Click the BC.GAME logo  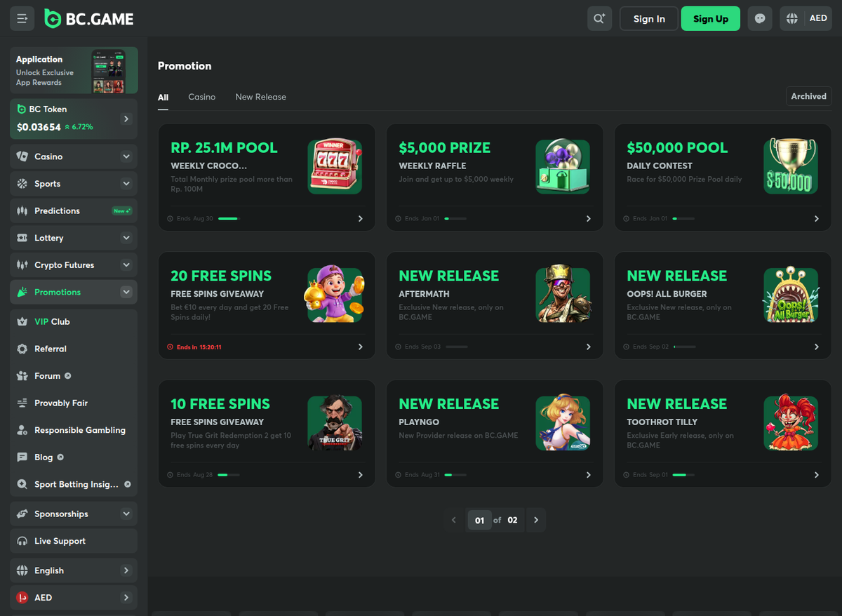tap(88, 19)
